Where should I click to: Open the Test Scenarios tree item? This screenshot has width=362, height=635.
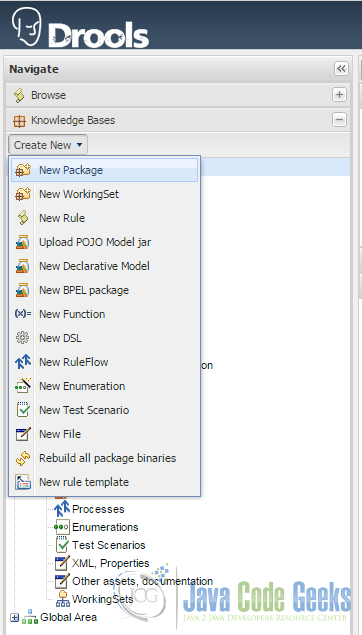point(109,545)
